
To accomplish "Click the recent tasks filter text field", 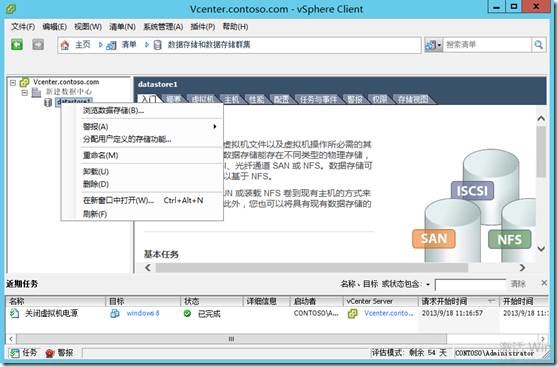I will click(x=470, y=284).
